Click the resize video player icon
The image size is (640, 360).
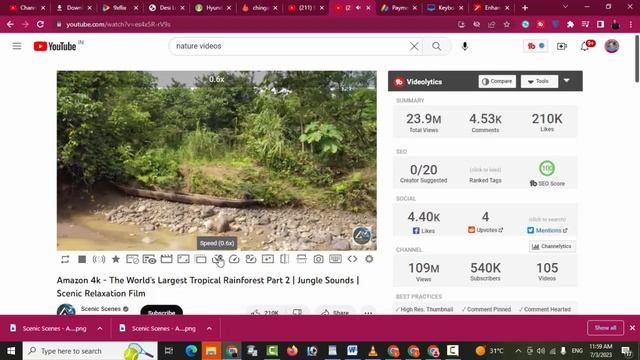tap(183, 259)
